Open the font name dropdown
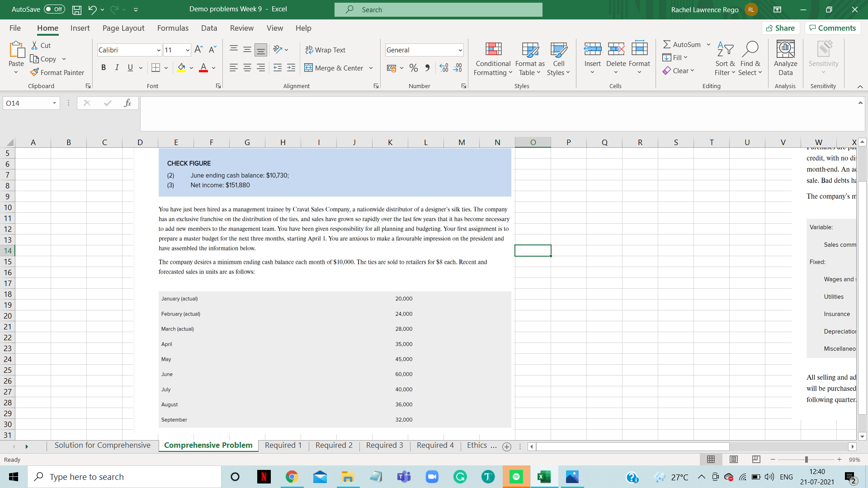The height and width of the screenshot is (488, 868). coord(158,50)
